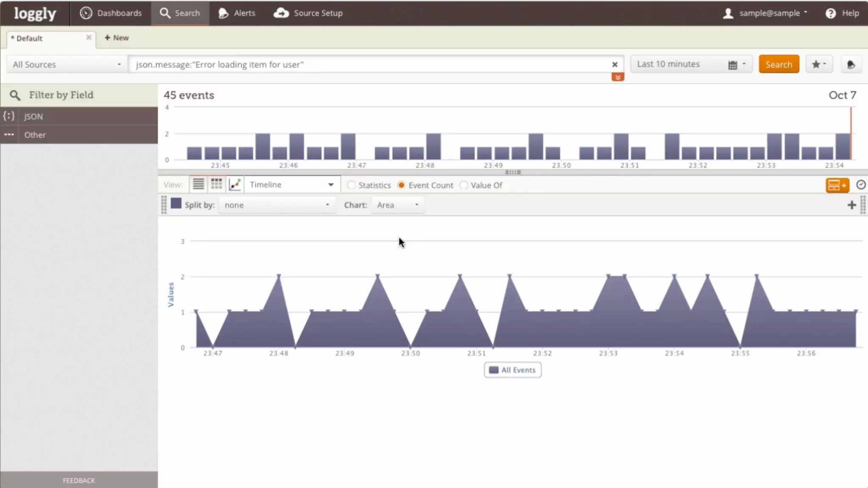Screen dimensions: 868x488
Task: Select the Statistics radio option
Action: pyautogui.click(x=351, y=185)
